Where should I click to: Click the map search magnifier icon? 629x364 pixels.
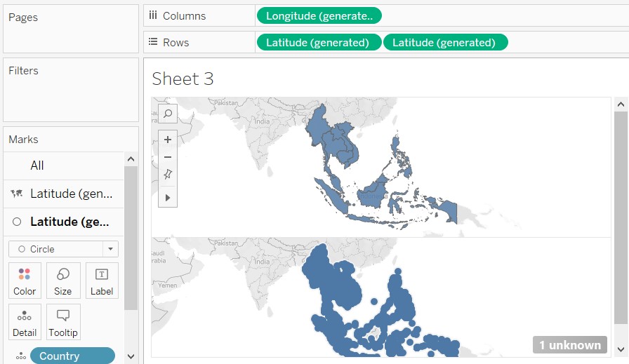tap(168, 114)
